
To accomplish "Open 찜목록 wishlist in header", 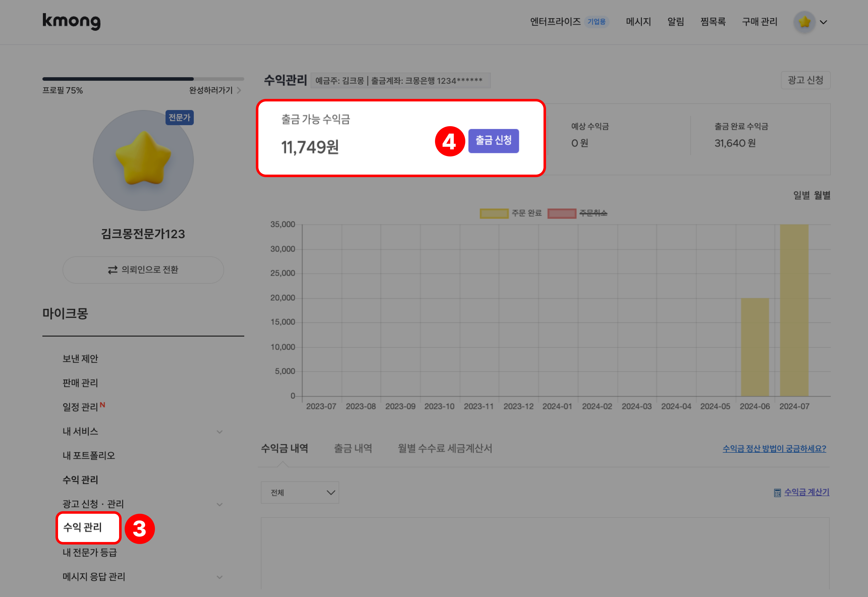I will point(713,22).
